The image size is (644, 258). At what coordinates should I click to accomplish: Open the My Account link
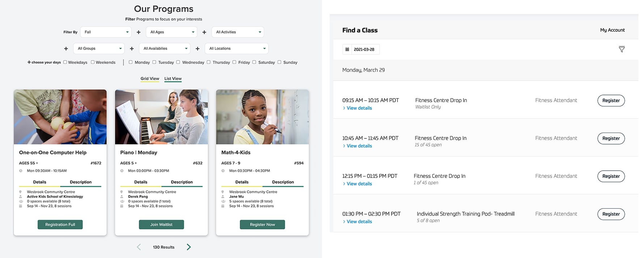click(x=612, y=30)
